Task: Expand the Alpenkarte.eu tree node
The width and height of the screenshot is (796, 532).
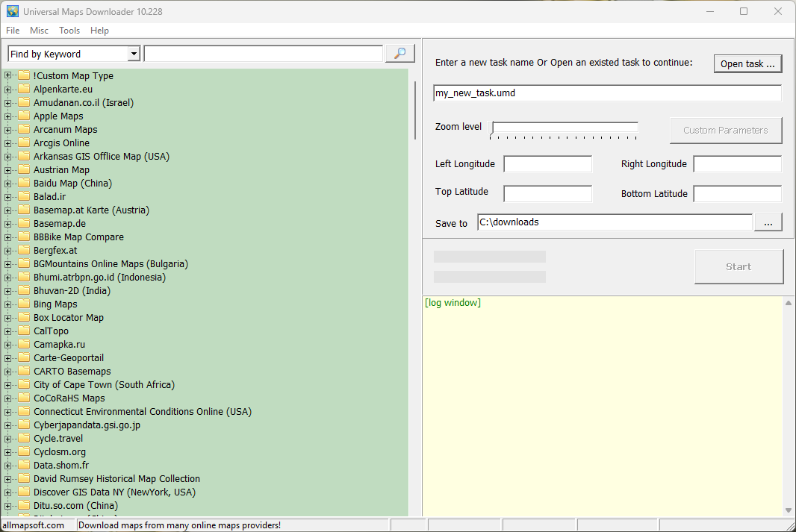Action: pyautogui.click(x=7, y=90)
